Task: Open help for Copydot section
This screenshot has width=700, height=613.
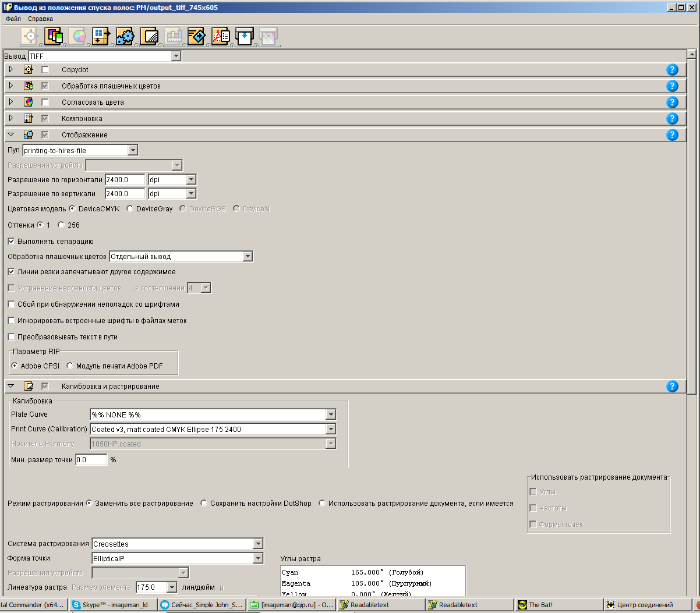Action: pyautogui.click(x=672, y=70)
